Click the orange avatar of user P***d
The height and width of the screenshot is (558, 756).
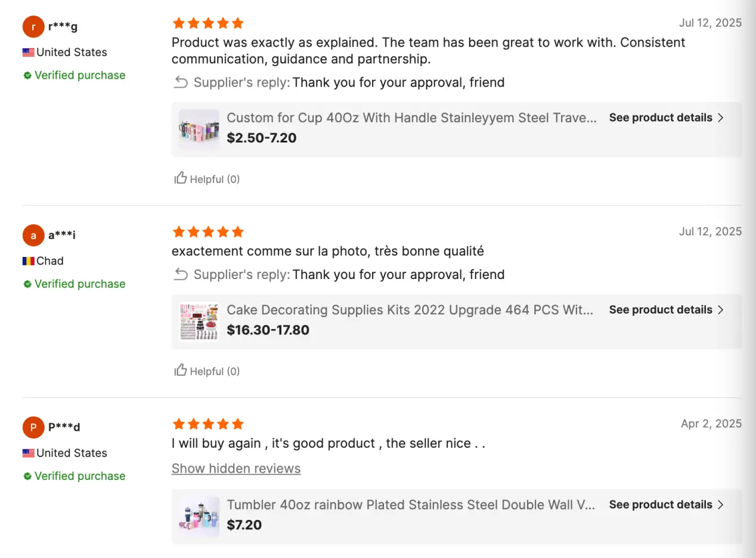click(33, 427)
